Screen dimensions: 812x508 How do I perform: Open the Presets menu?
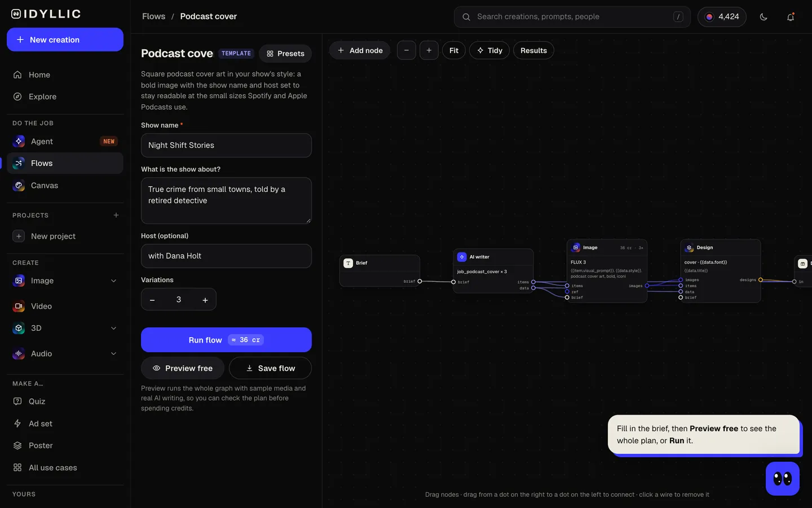285,54
